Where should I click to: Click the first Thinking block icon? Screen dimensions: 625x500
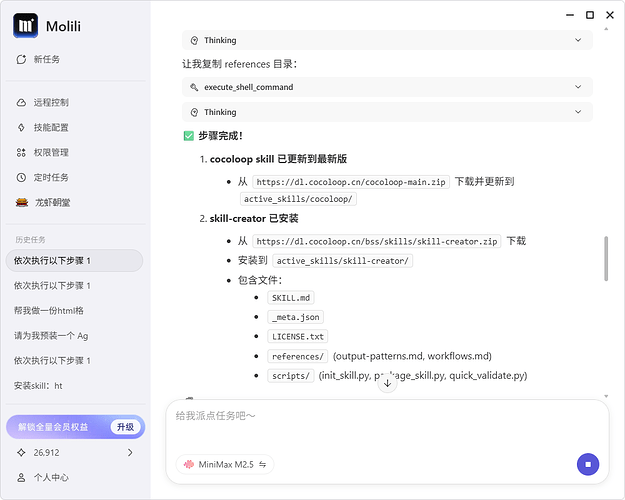coord(194,40)
